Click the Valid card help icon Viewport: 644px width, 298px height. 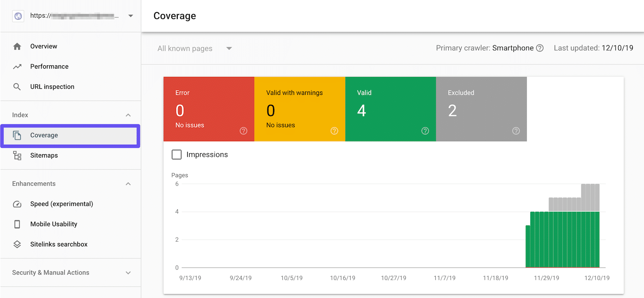pos(425,131)
